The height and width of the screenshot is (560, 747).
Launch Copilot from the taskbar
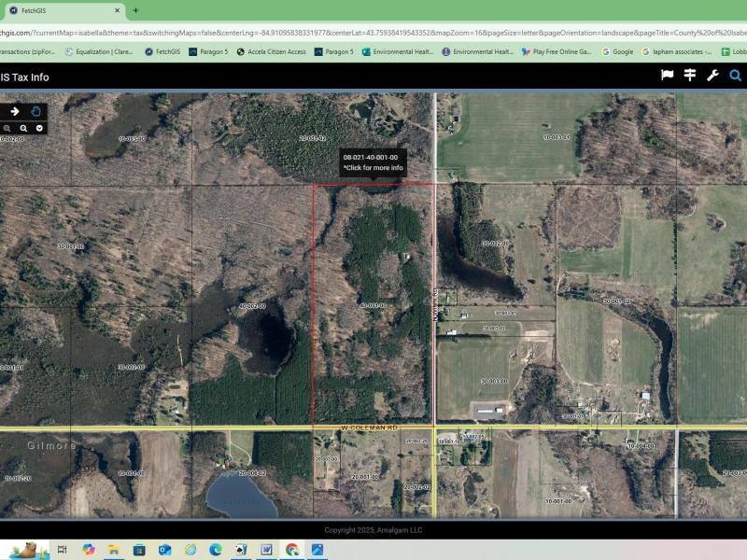[88, 550]
